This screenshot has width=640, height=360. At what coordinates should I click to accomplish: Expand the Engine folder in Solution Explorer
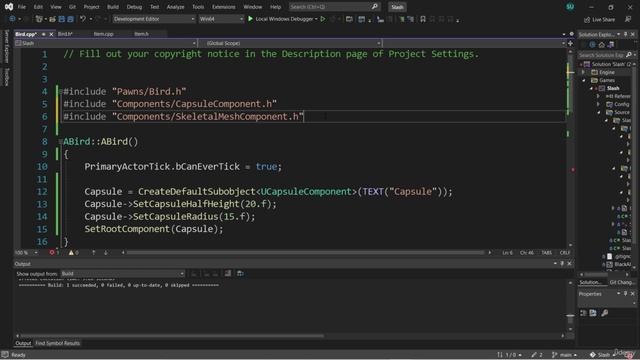pyautogui.click(x=583, y=72)
